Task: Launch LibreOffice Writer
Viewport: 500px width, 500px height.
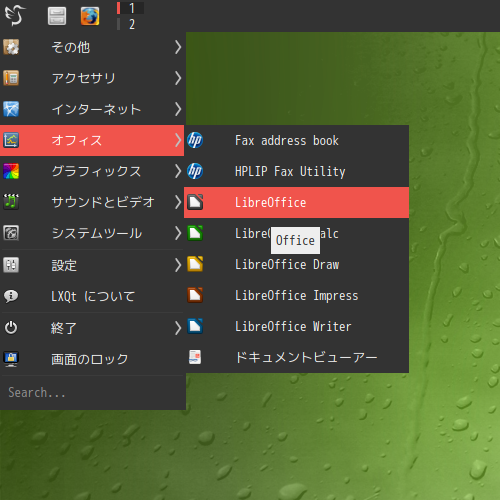Action: 296,326
